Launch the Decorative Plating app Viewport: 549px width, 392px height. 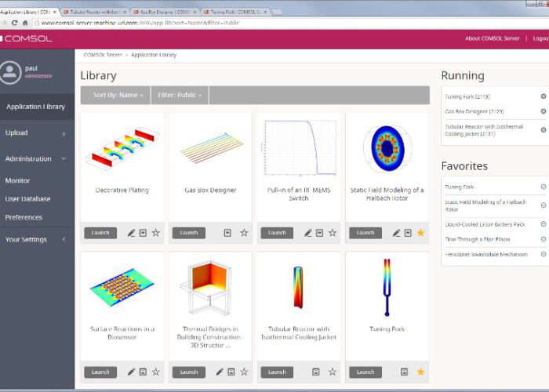click(x=100, y=233)
